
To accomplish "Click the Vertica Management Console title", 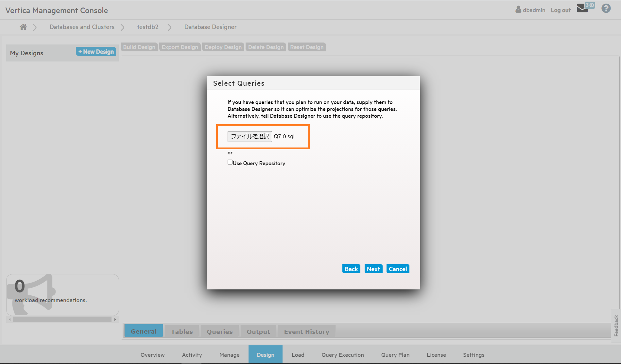I will coord(57,10).
